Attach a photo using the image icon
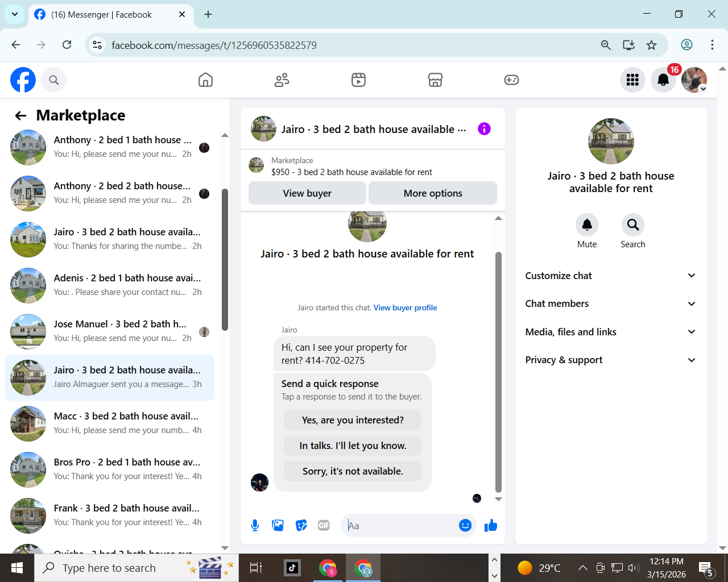728x582 pixels. point(278,526)
